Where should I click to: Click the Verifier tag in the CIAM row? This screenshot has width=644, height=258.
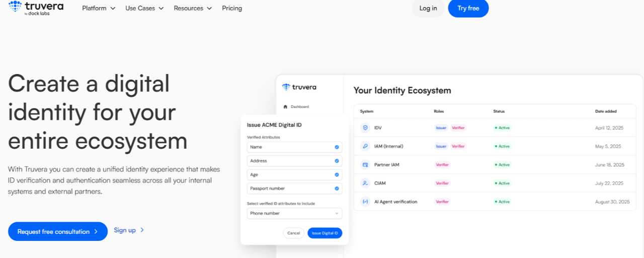click(x=442, y=183)
